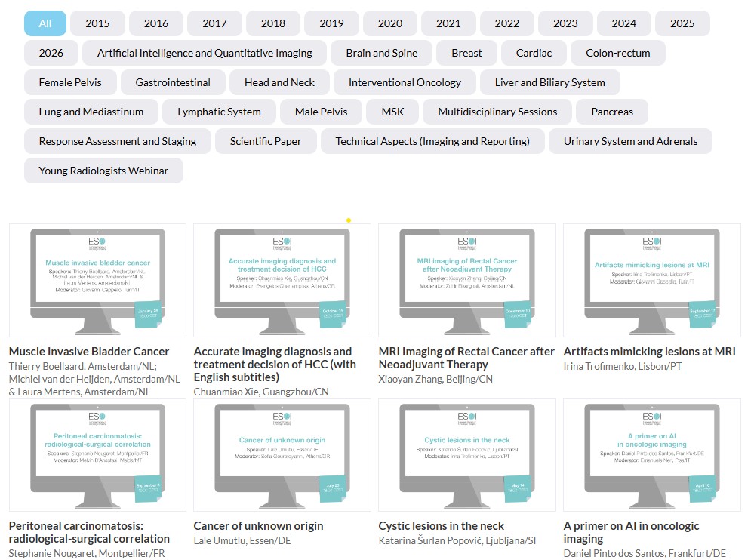
Task: Open MRI Imaging of Rectal Cancer title link
Action: (466, 358)
